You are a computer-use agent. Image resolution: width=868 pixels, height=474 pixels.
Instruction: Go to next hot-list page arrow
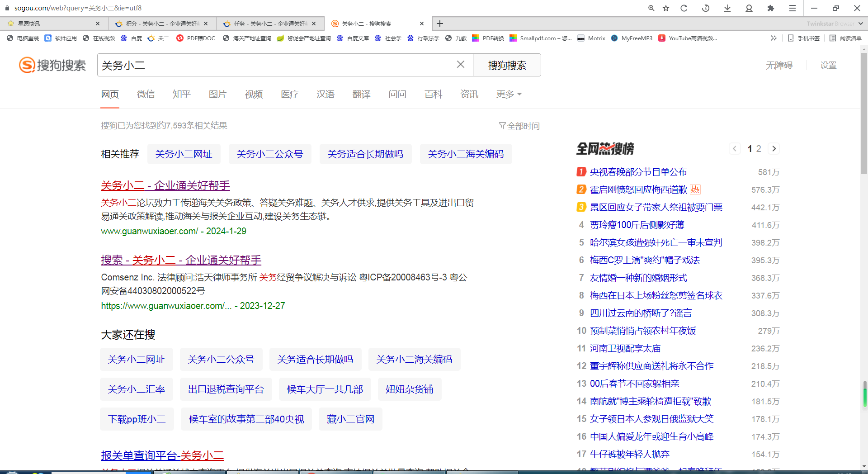(x=774, y=148)
